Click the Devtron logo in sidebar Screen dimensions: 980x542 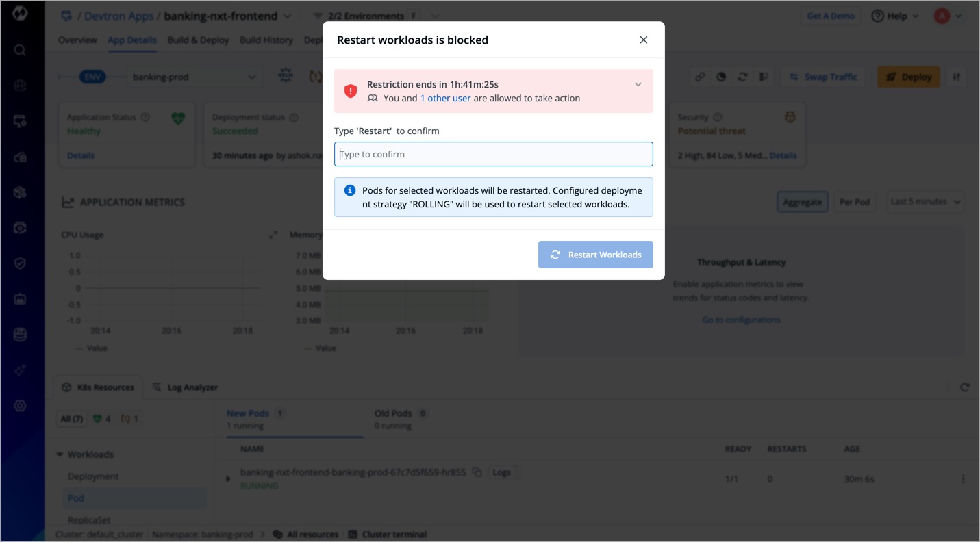(x=20, y=14)
